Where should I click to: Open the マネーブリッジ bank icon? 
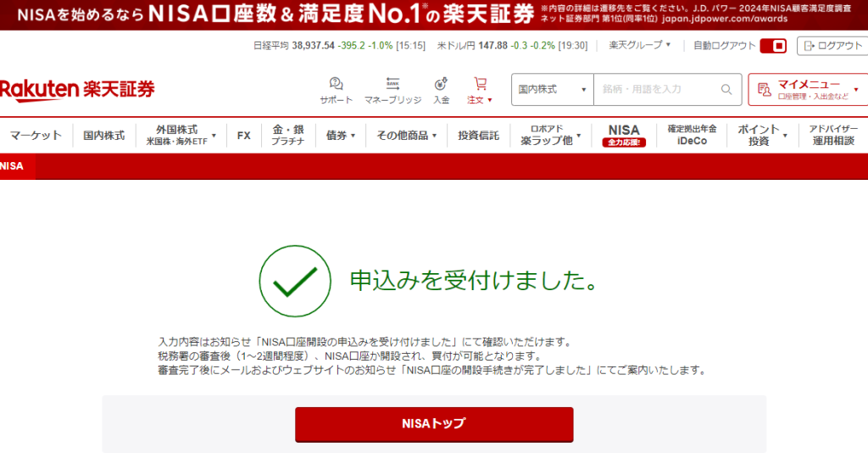392,85
